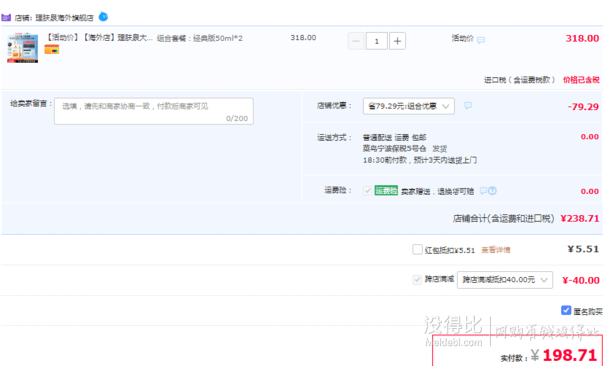The width and height of the screenshot is (610, 366).
Task: Open the 理肤泉海外旗舰店 store link
Action: coord(64,18)
